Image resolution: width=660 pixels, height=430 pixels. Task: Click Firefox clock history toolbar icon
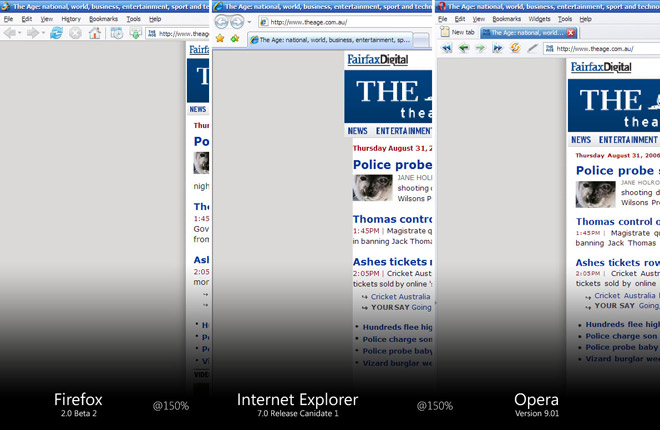[x=117, y=33]
